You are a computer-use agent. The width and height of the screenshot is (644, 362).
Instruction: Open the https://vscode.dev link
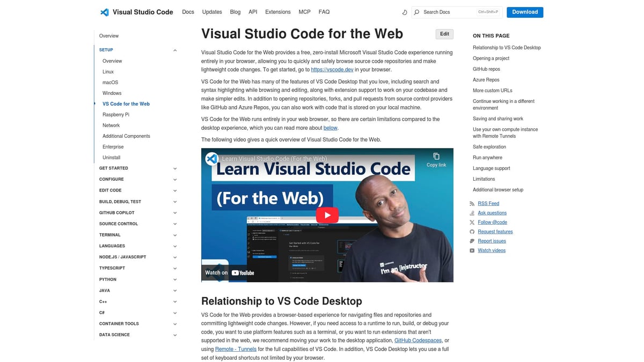[333, 69]
